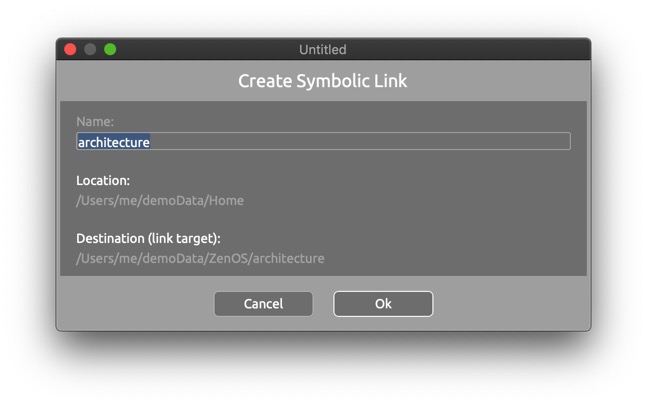This screenshot has width=647, height=405.
Task: Cancel the symbolic link creation
Action: coord(263,304)
